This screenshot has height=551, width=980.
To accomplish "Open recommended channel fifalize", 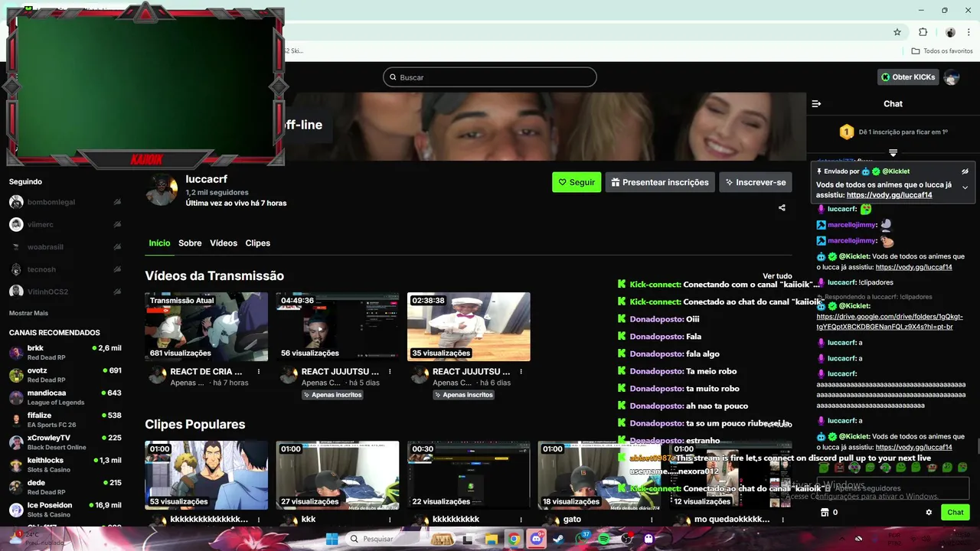I will (x=65, y=419).
